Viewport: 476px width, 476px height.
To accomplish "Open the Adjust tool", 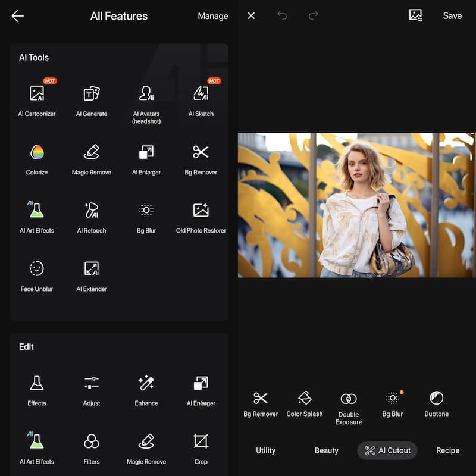I will point(92,391).
